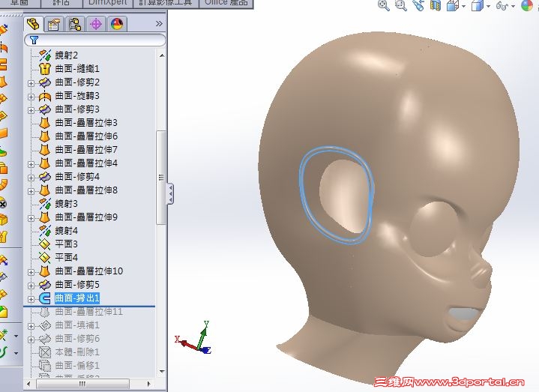The image size is (539, 392).
Task: Click the Zoom to Fit icon
Action: point(383,5)
